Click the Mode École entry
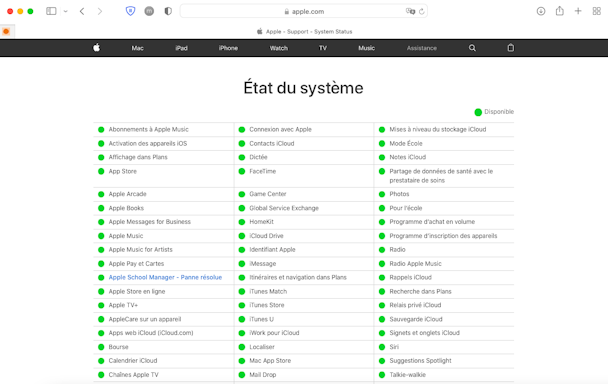 tap(406, 143)
